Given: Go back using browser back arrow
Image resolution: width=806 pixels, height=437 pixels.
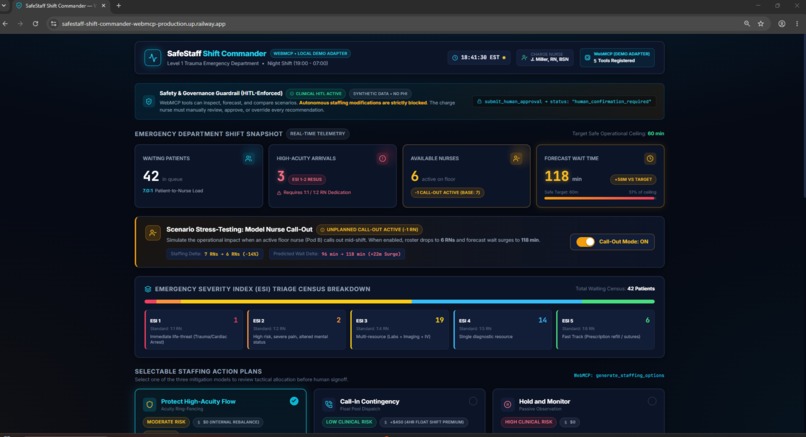Looking at the screenshot, I should coord(5,24).
